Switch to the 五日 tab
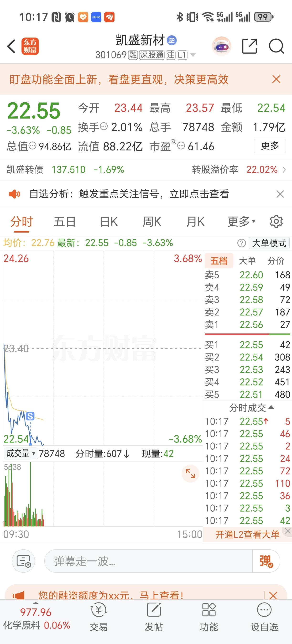Screen dimensions: 292x644 click(x=65, y=222)
